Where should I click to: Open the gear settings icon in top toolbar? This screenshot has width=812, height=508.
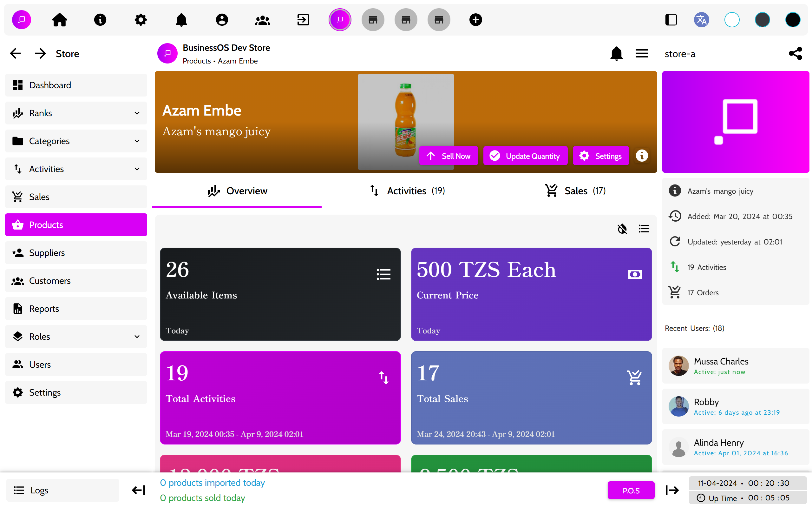[141, 20]
